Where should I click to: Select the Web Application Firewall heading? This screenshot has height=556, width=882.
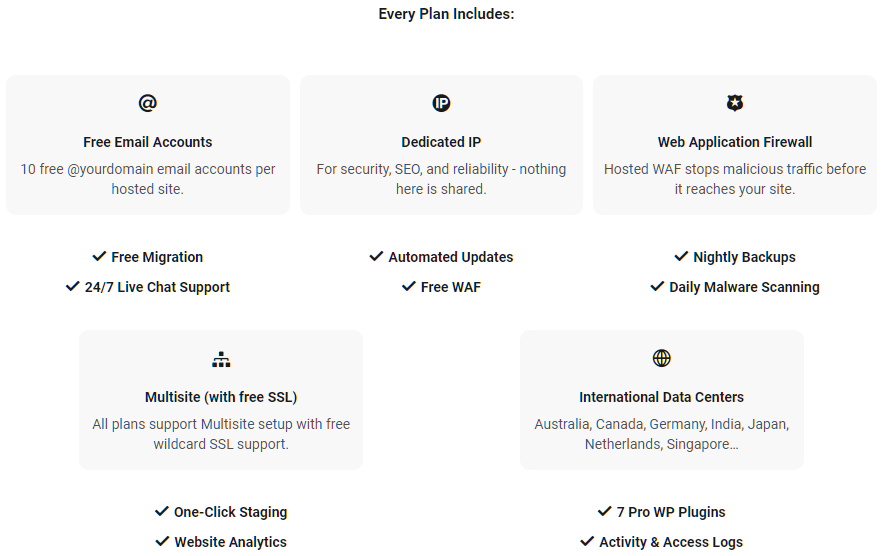pyautogui.click(x=735, y=142)
